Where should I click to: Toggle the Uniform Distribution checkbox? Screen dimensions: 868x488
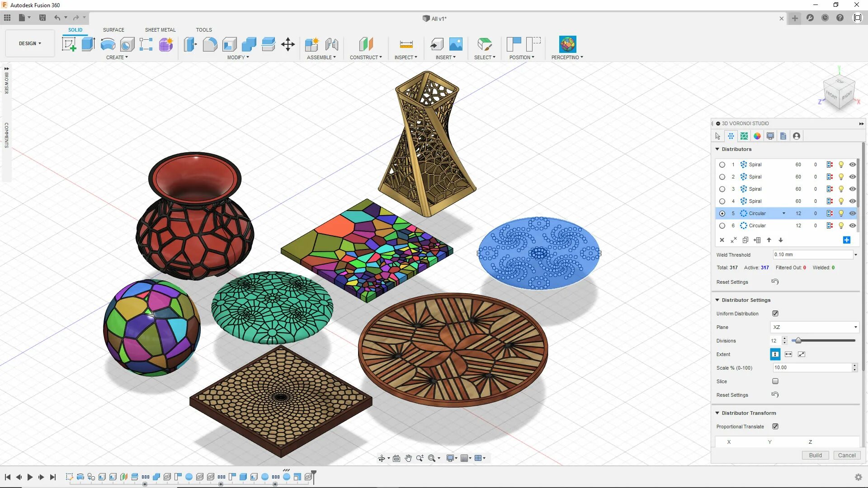pyautogui.click(x=775, y=314)
